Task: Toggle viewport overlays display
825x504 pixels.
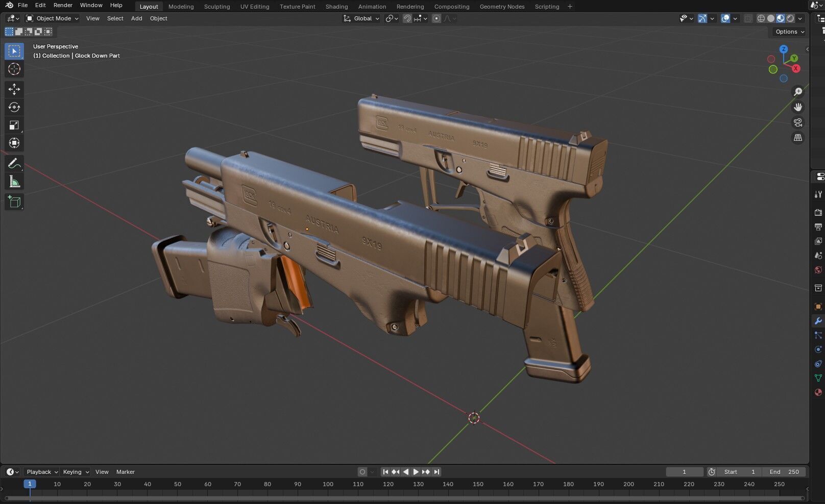Action: point(725,18)
